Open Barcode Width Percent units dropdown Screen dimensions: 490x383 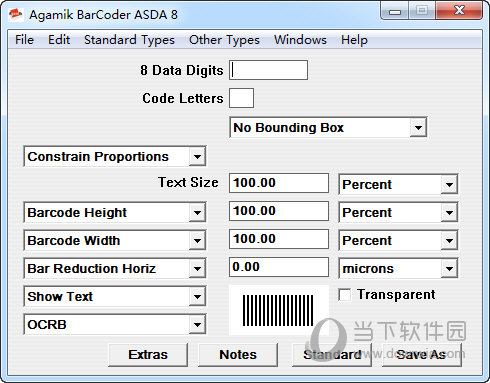click(x=398, y=240)
